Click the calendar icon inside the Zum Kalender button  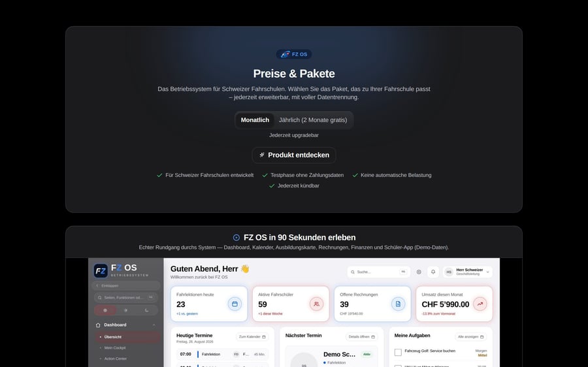coord(264,337)
